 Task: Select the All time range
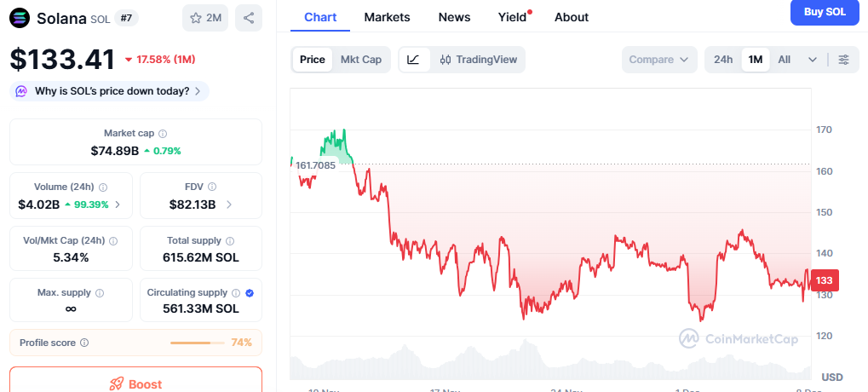click(x=784, y=60)
